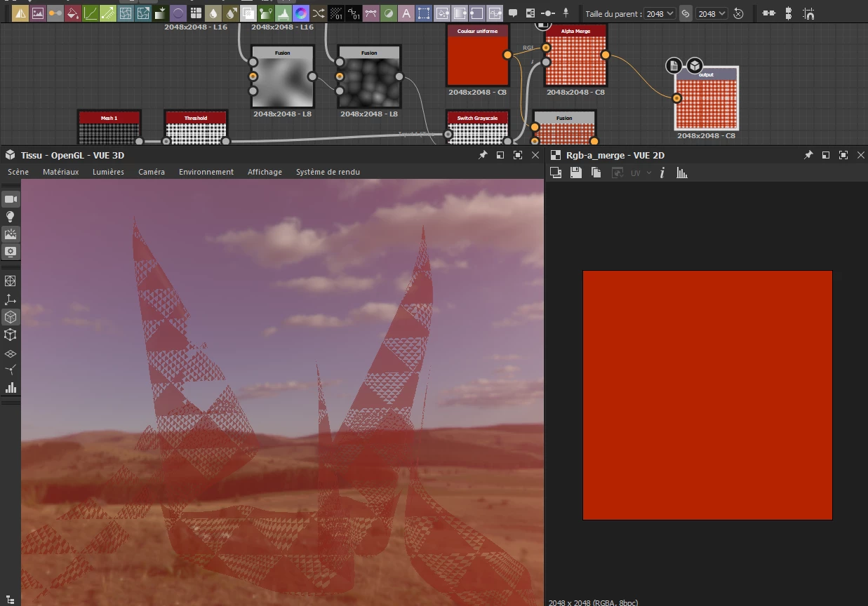Image resolution: width=868 pixels, height=606 pixels.
Task: Add a Bitmap node from toolbar
Action: pyautogui.click(x=38, y=13)
